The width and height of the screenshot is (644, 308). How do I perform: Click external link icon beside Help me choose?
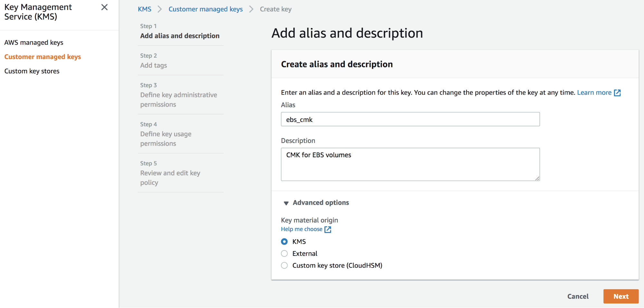pos(328,229)
